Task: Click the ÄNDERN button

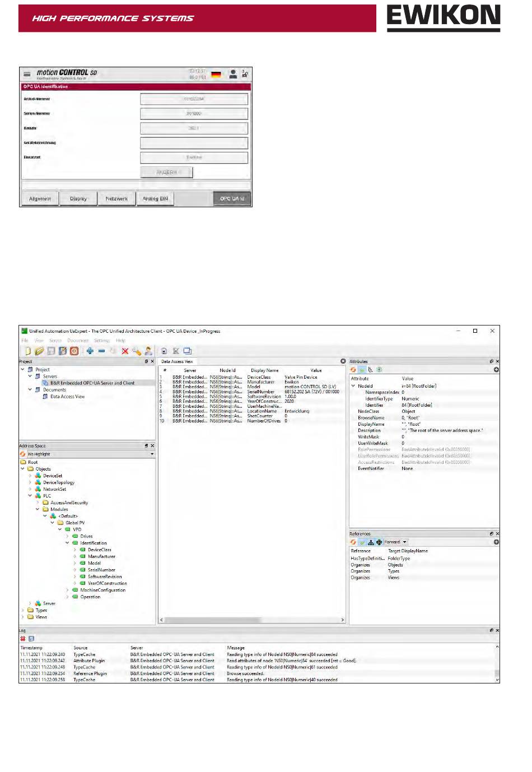Action: click(166, 173)
